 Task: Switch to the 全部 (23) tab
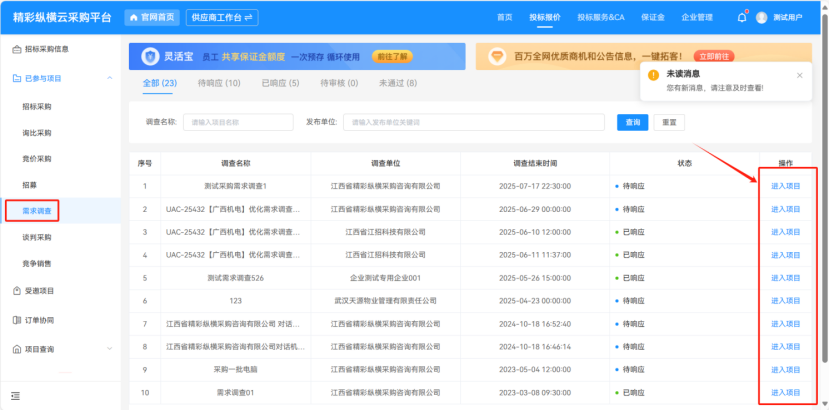click(160, 83)
